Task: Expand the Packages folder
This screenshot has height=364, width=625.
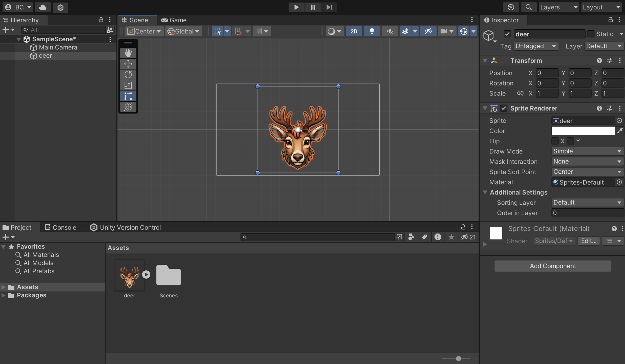Action: (4, 296)
